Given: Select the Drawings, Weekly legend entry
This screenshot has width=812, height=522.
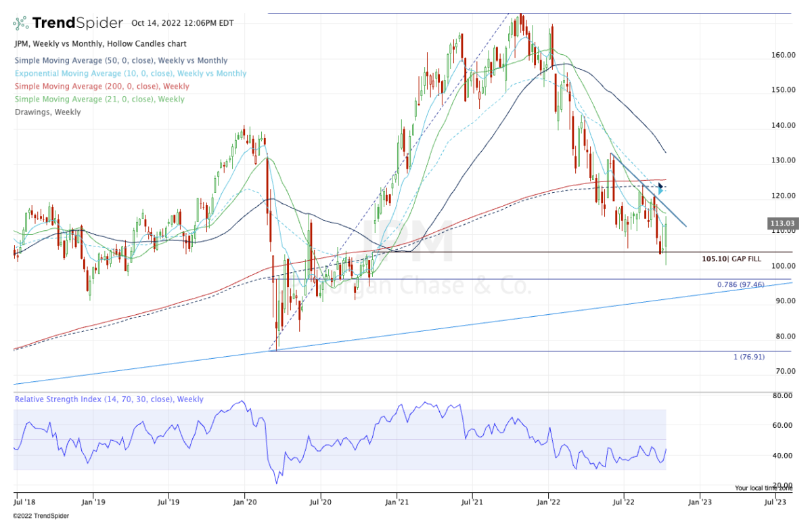Looking at the screenshot, I should [47, 112].
